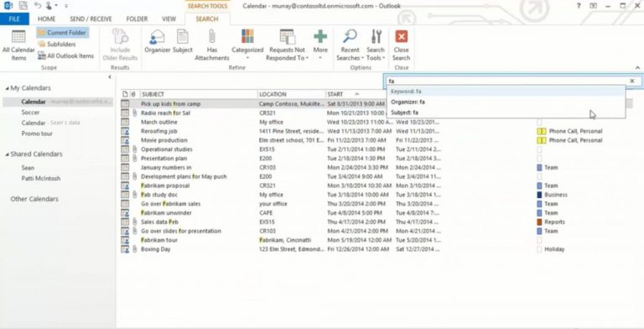
Task: Choose the 'Subject: fa' suggestion
Action: tap(506, 112)
